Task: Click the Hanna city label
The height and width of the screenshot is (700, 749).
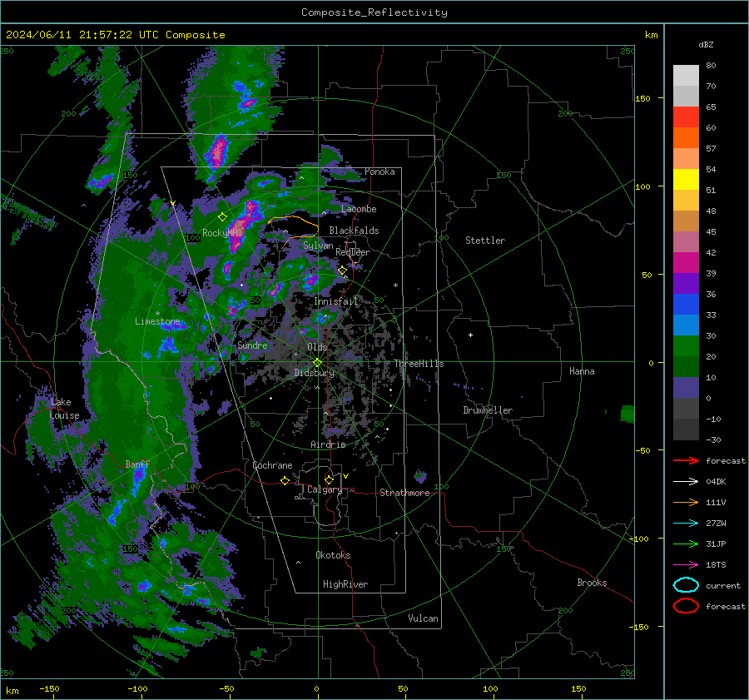Action: [582, 370]
